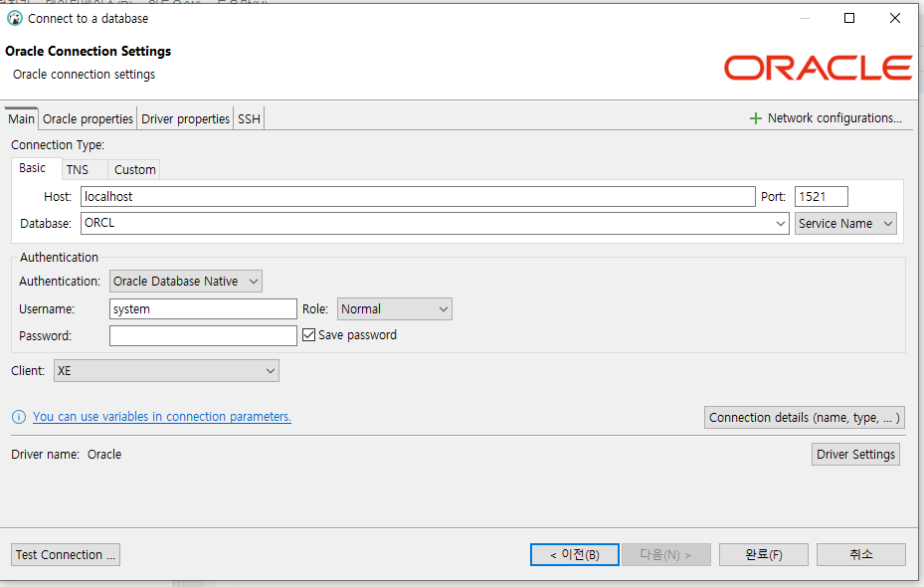Click the Test Connection button
Viewport: 924px width, 587px height.
click(66, 554)
